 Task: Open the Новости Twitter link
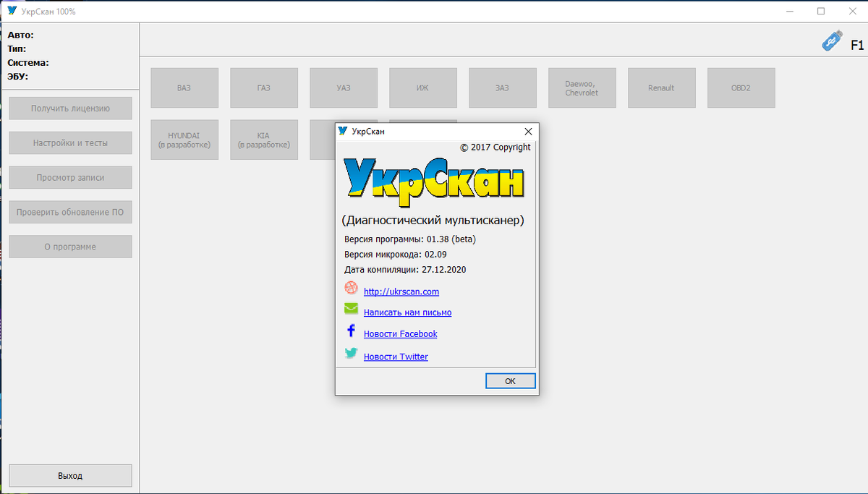pyautogui.click(x=396, y=357)
